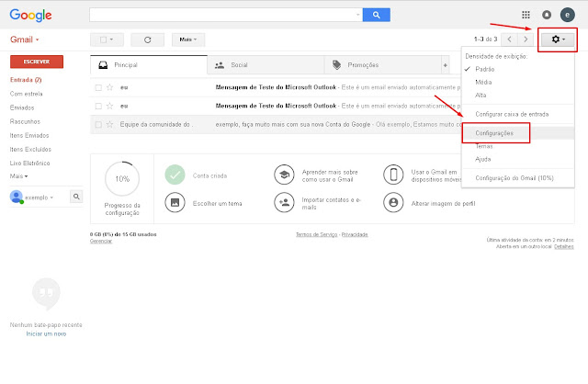Click the refresh inbox button

(x=147, y=40)
